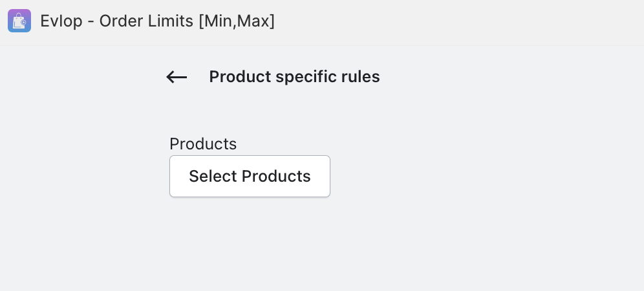Screen dimensions: 644x291
Task: Select the purple shopping bag app icon
Action: point(19,21)
